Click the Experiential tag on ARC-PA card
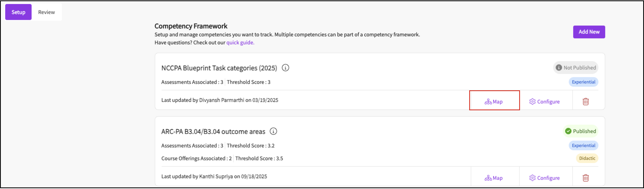The image size is (644, 189). [x=584, y=146]
